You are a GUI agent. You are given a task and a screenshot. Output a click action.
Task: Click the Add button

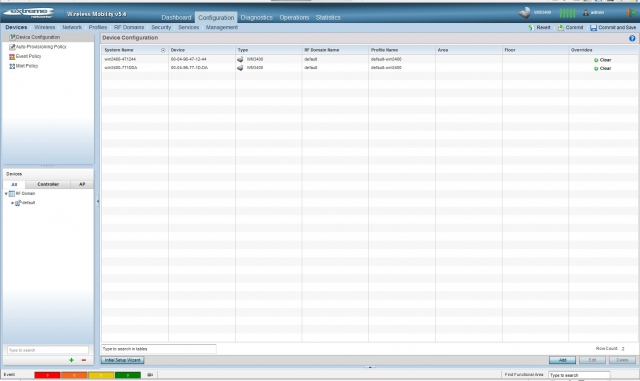click(x=562, y=360)
